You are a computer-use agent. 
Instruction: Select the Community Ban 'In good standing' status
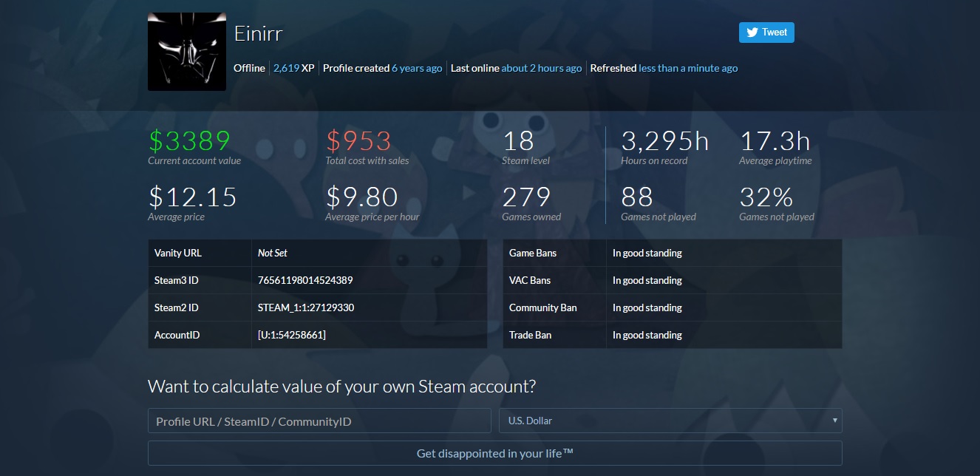pos(647,307)
